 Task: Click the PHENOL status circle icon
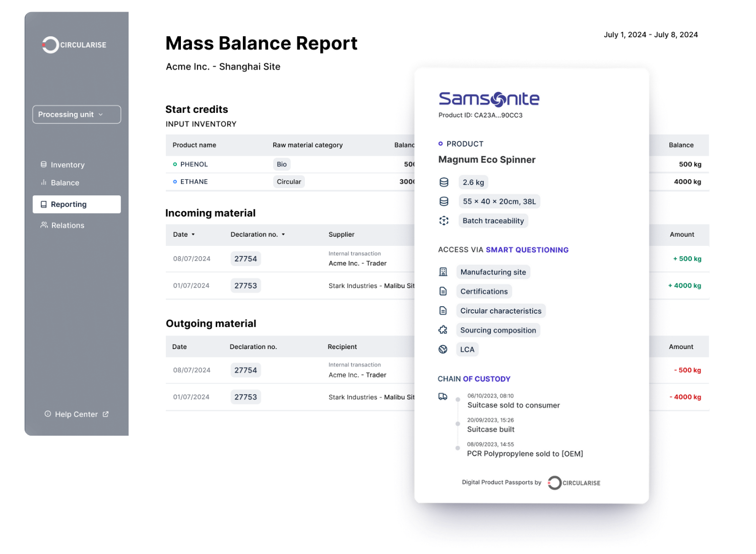[x=175, y=164]
